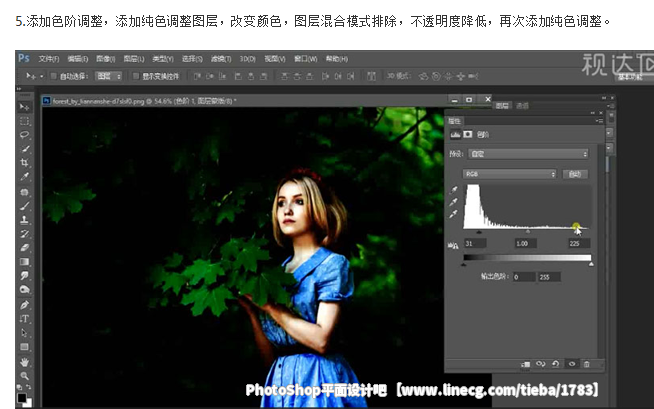The width and height of the screenshot is (654, 409).
Task: Click the forest_by_liannanshe document tab
Action: click(x=145, y=101)
